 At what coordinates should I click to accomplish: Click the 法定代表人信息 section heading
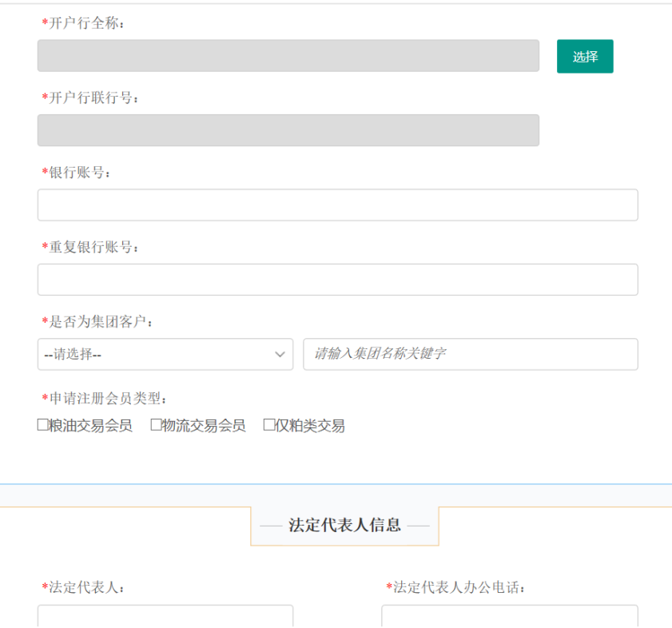click(344, 526)
